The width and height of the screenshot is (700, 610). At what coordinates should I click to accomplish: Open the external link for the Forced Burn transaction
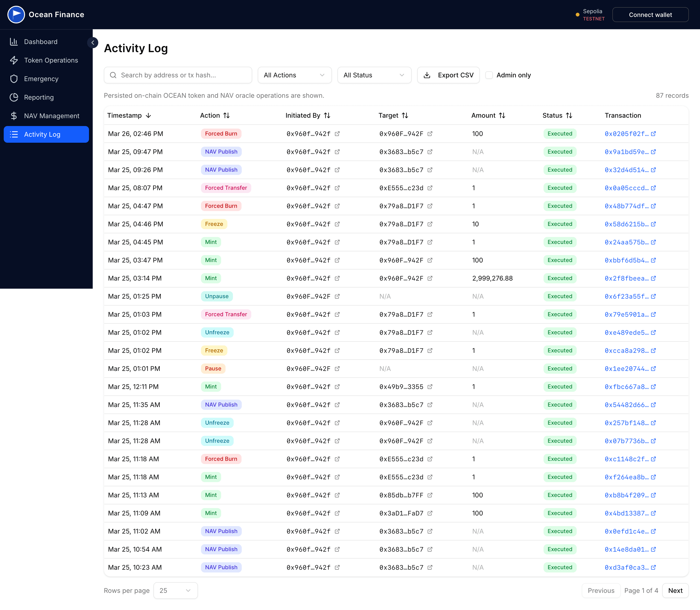653,134
